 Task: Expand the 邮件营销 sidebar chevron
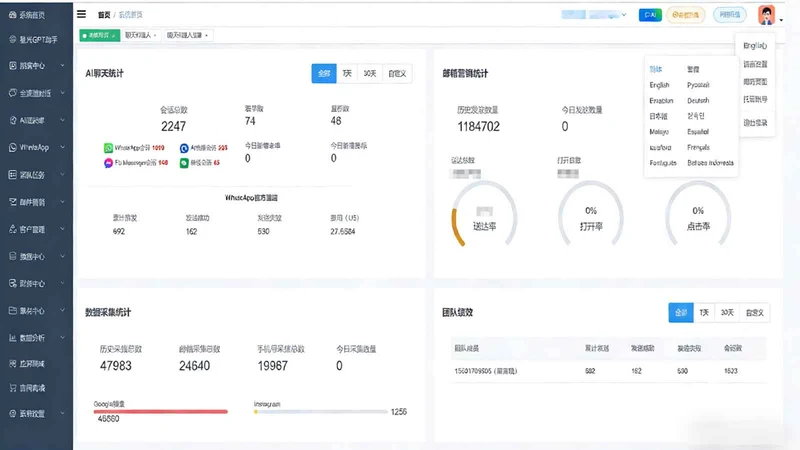click(63, 202)
